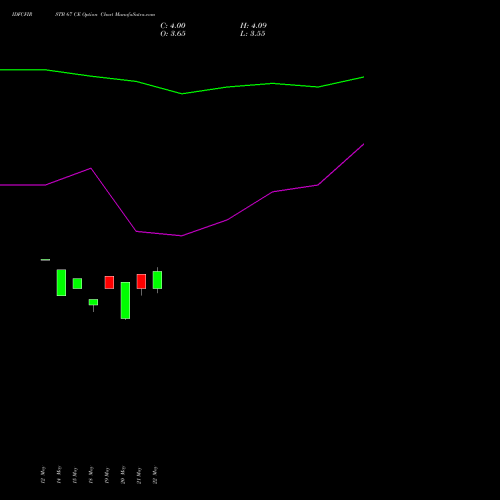Click the small green candle for 15 May
This screenshot has height=500, width=500.
[77, 283]
